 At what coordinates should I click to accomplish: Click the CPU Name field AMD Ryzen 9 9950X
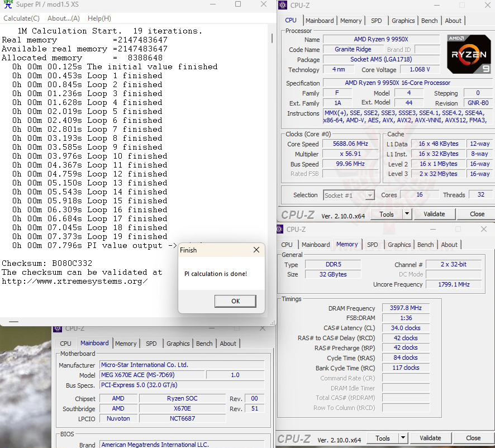click(381, 40)
